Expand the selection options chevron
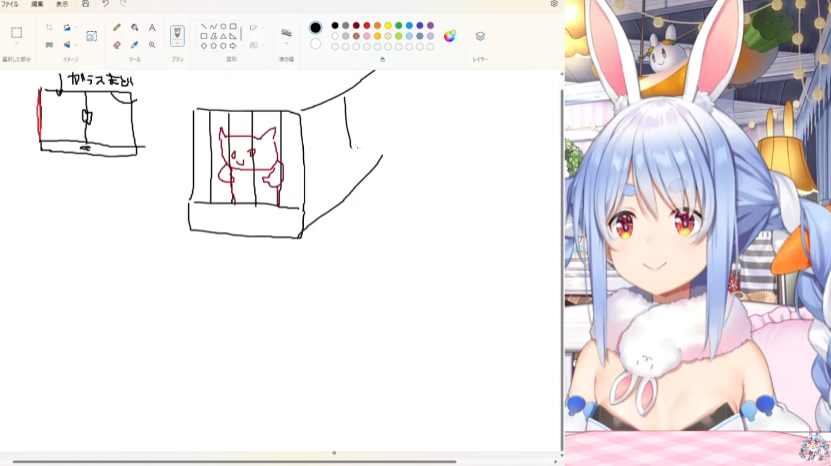Viewport: 831px width, 466px height. click(x=16, y=44)
